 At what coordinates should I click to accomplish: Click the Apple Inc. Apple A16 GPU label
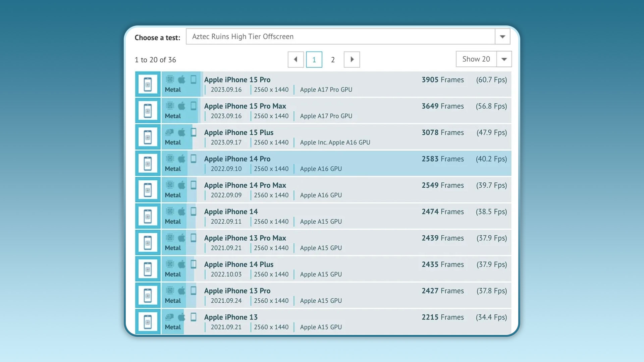click(335, 142)
